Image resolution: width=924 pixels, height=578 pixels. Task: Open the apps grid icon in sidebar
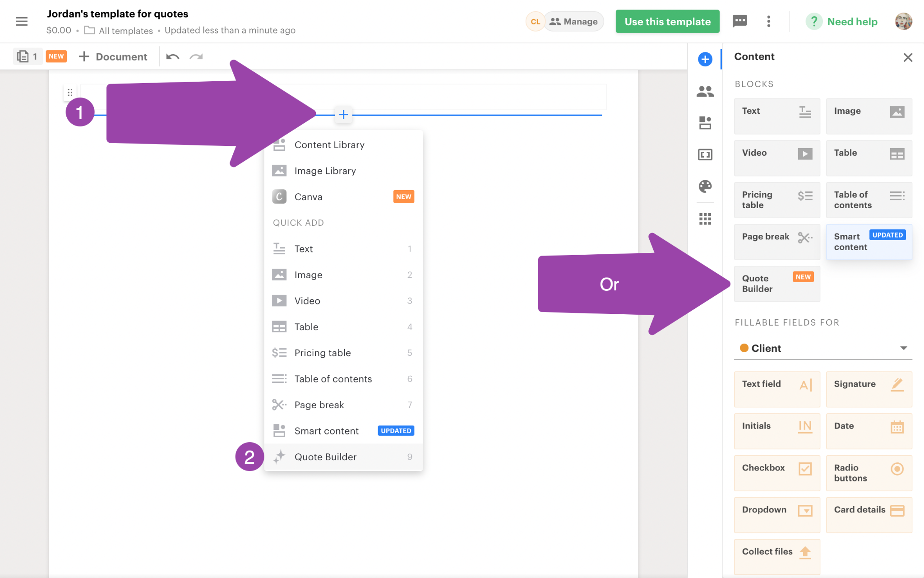tap(705, 219)
